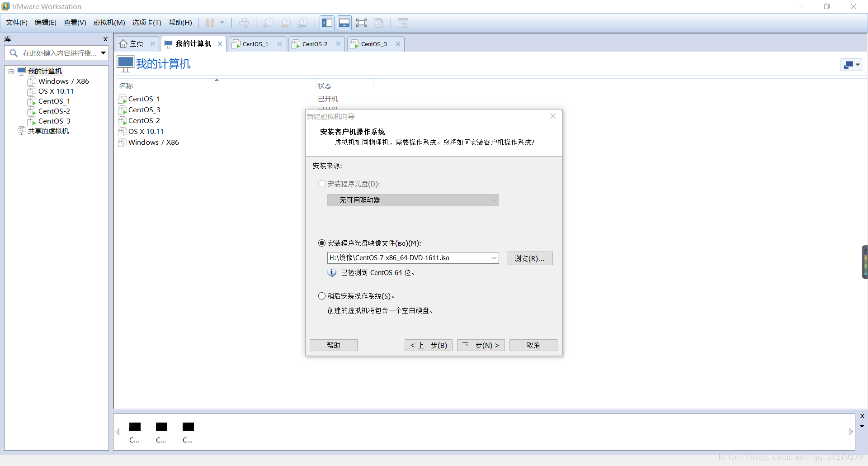Click the Unity mode toolbar icon
The height and width of the screenshot is (466, 868).
tap(379, 23)
